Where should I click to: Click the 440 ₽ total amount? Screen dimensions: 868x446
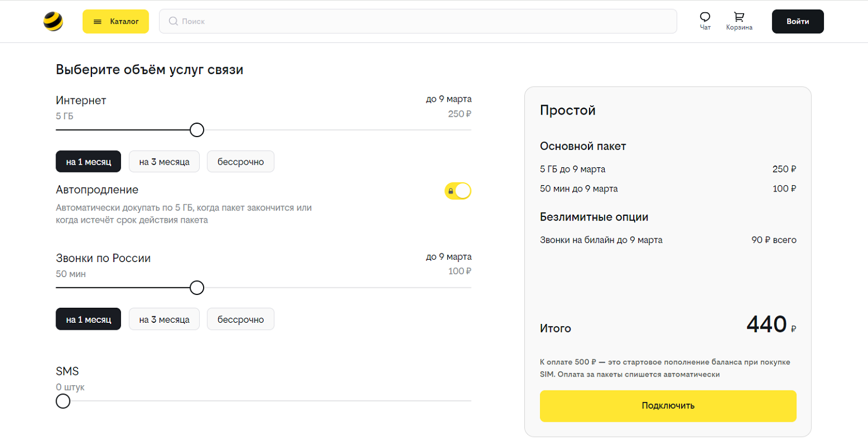pyautogui.click(x=771, y=325)
